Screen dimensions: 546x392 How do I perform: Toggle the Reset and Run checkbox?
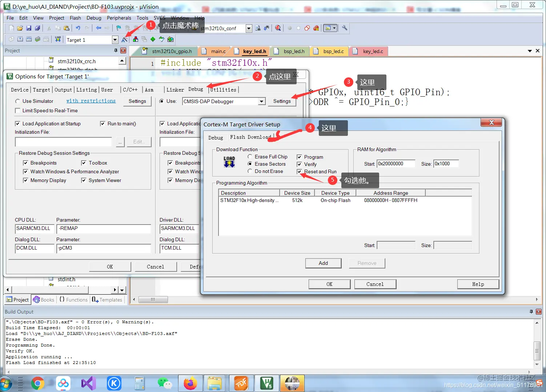point(299,171)
